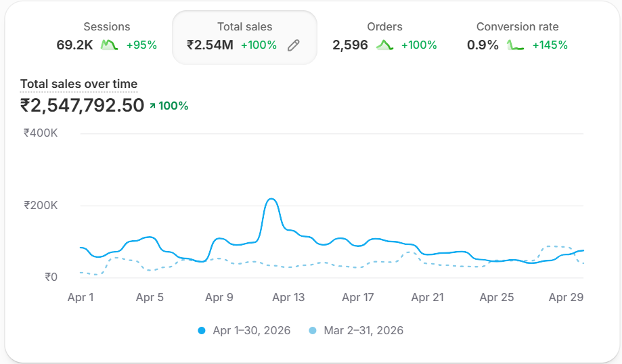Switch to the Conversion rate tab
Viewport: 622px width, 364px height.
click(517, 37)
